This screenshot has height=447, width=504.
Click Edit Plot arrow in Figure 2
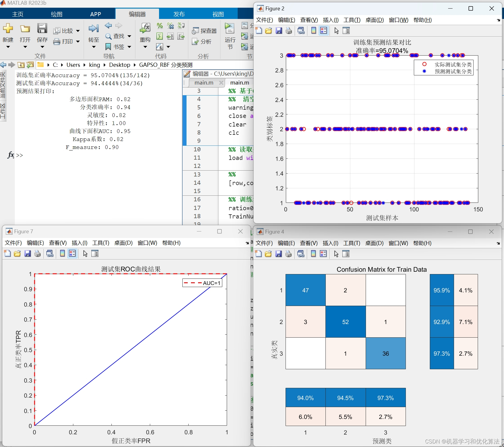[x=336, y=30]
